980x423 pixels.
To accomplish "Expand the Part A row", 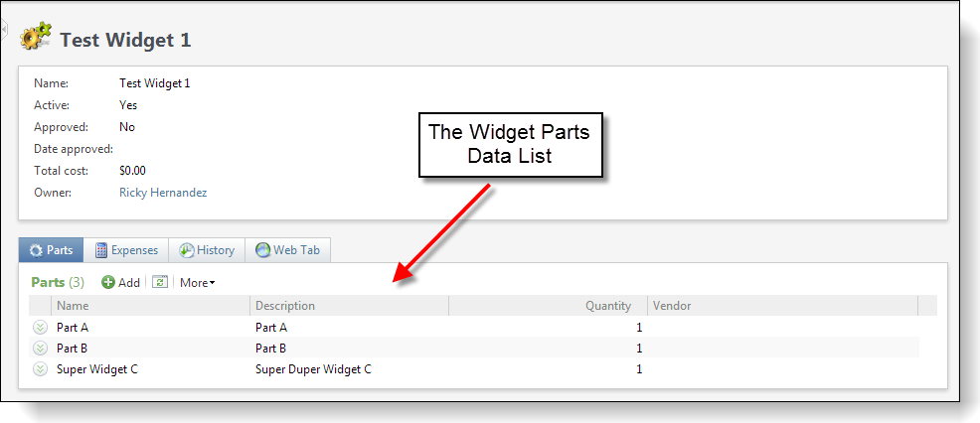I will [x=40, y=327].
